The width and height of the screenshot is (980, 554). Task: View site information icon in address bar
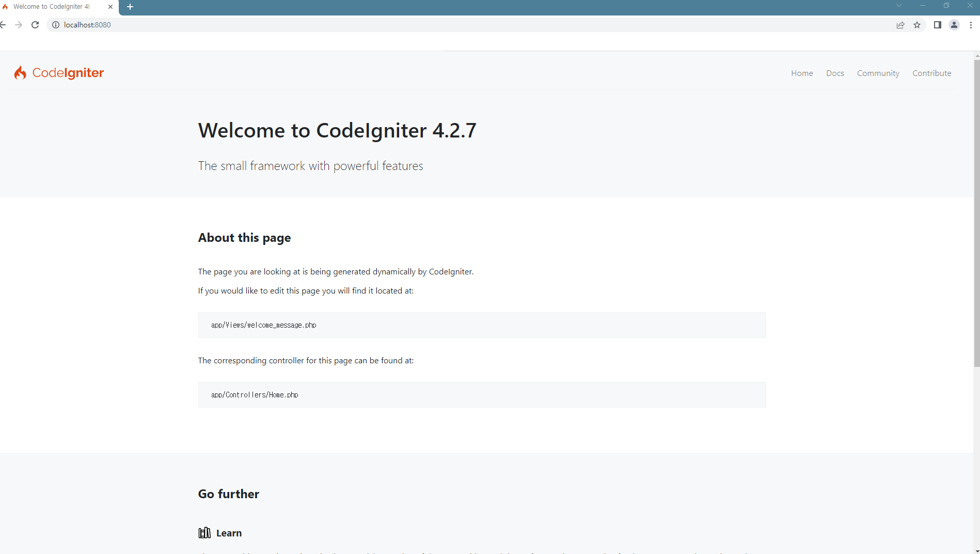(x=56, y=25)
